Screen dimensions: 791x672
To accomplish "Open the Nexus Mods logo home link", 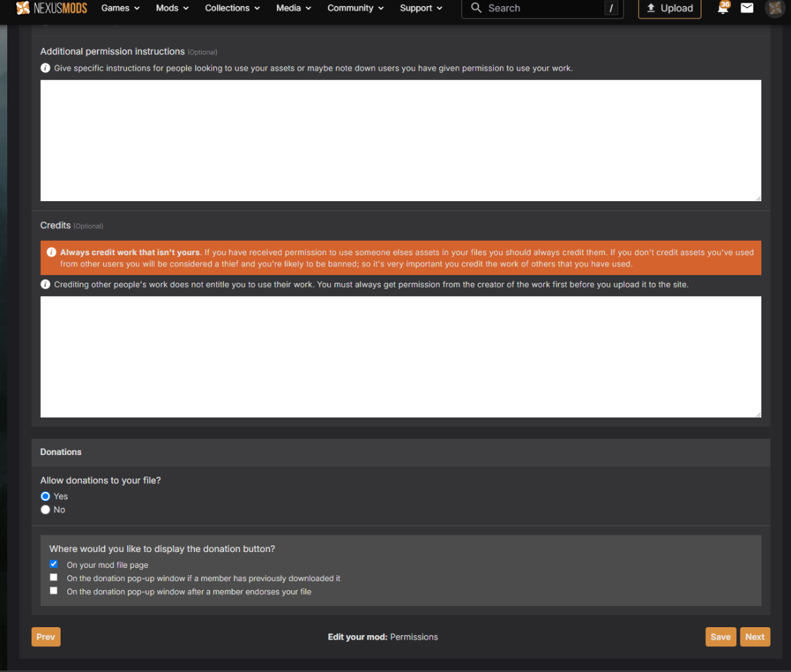I will coord(51,8).
